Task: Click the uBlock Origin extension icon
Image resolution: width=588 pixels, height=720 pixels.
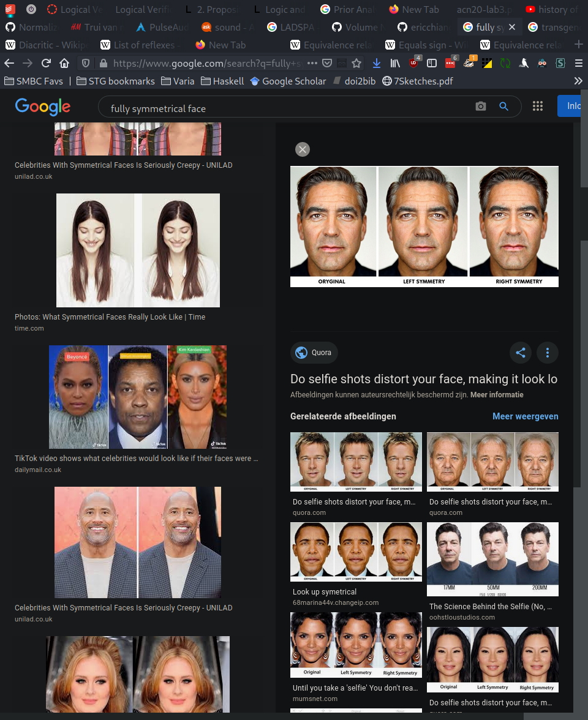Action: [415, 63]
